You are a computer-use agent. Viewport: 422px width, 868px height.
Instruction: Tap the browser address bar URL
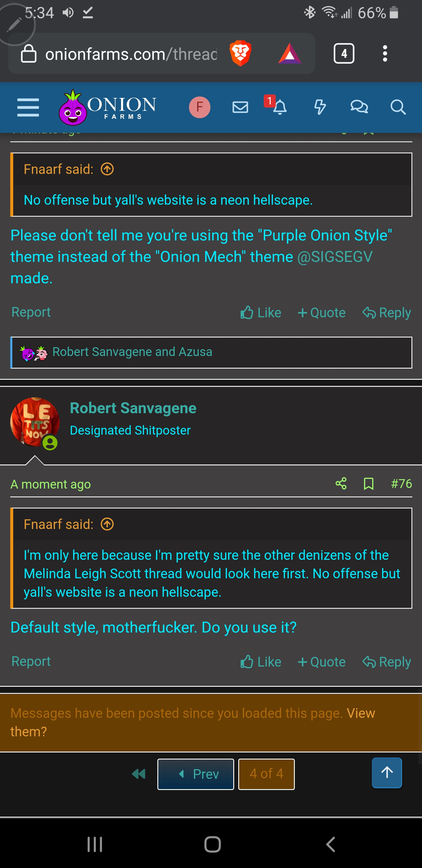pyautogui.click(x=131, y=54)
